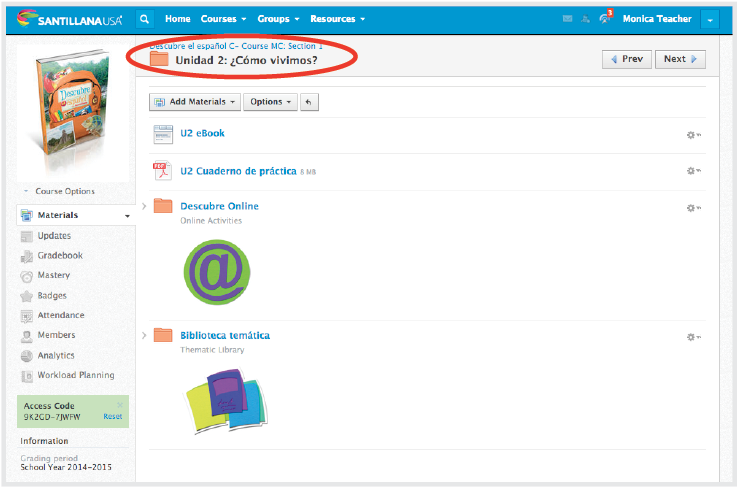Screen dimensions: 738x488
Task: Go to the Next unit
Action: pos(680,59)
